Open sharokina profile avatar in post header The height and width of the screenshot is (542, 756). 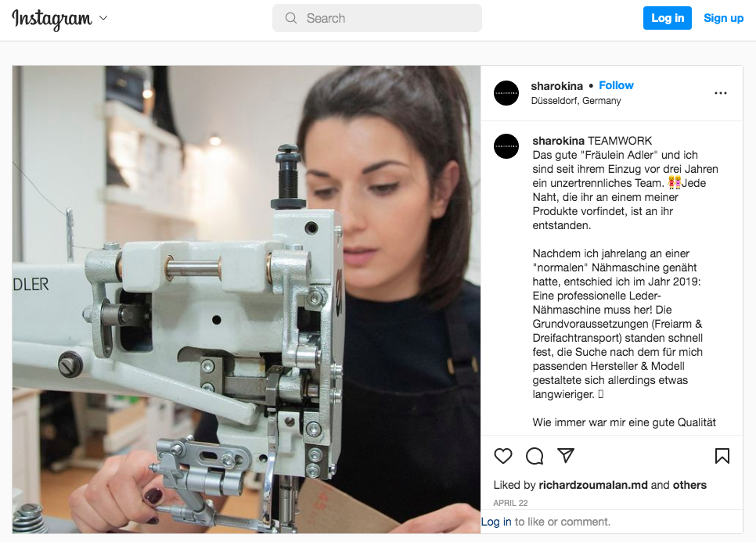[x=506, y=93]
